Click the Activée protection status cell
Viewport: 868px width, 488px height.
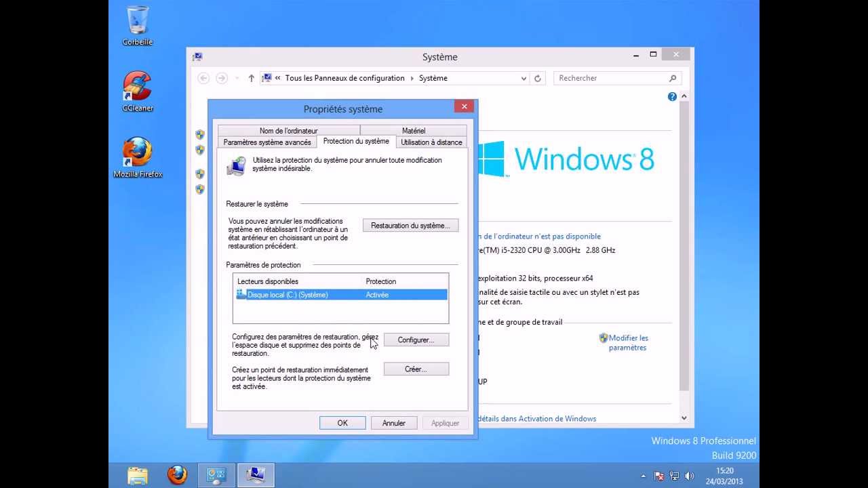click(x=377, y=295)
